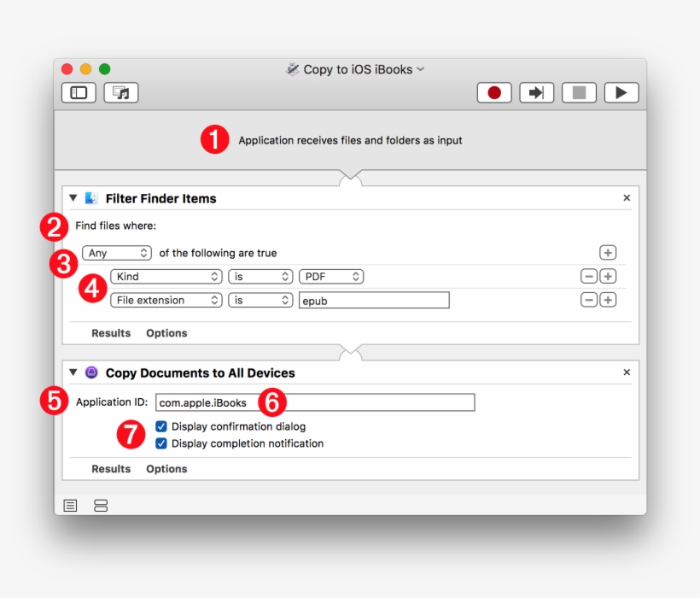This screenshot has width=700, height=598.
Task: Remove the Copy Documents to All Devices action
Action: [627, 372]
